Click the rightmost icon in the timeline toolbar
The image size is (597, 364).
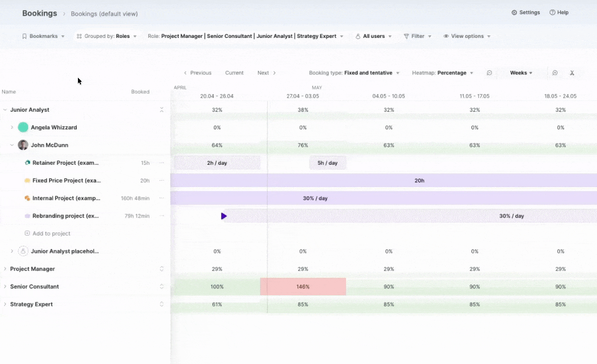coord(572,73)
